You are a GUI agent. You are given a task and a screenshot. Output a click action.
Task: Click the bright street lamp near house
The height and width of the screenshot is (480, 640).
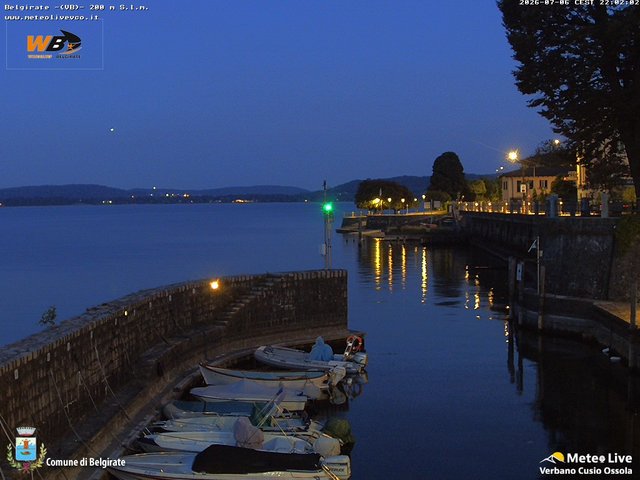point(513,156)
